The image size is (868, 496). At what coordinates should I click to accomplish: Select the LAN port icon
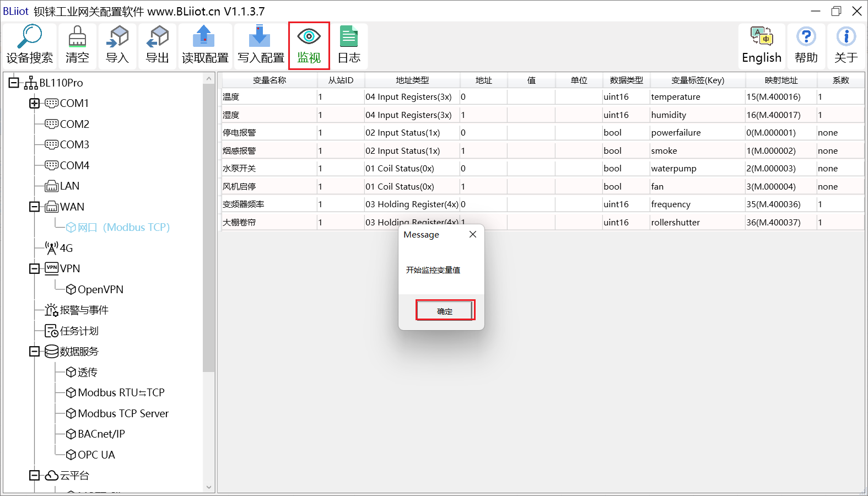click(x=51, y=186)
